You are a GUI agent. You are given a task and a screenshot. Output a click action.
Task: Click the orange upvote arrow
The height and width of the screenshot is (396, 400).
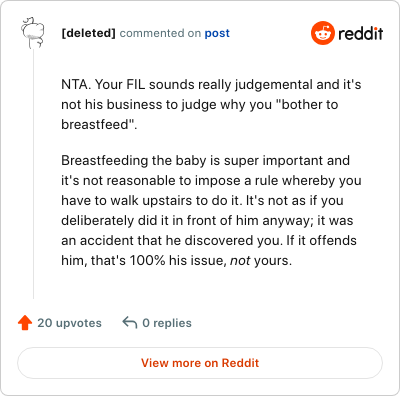[x=25, y=323]
